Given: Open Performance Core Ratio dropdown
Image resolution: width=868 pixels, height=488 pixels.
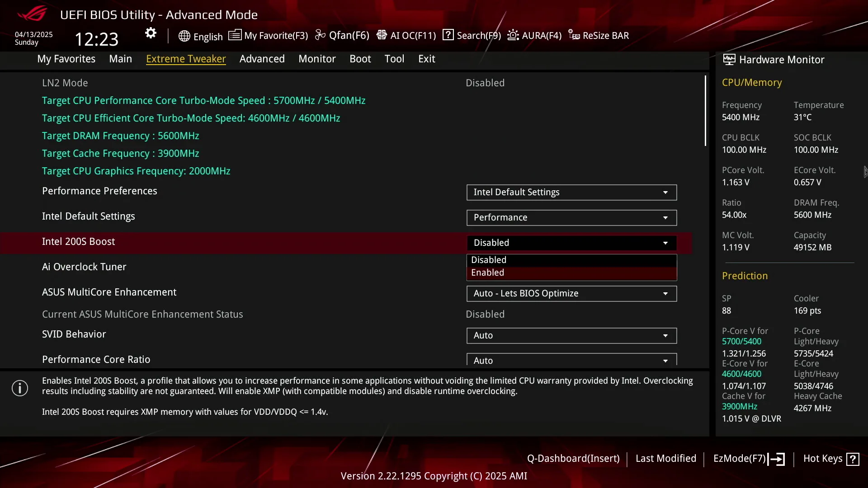Looking at the screenshot, I should tap(571, 360).
